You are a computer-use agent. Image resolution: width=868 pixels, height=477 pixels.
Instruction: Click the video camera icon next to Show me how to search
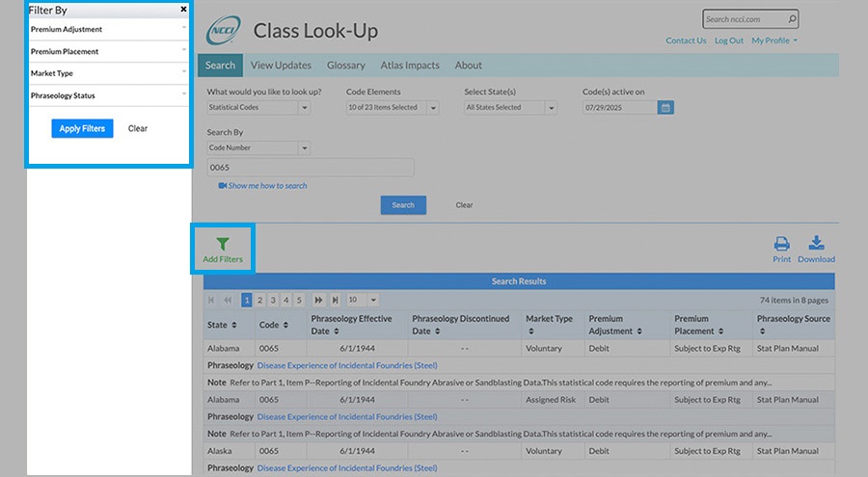(223, 186)
